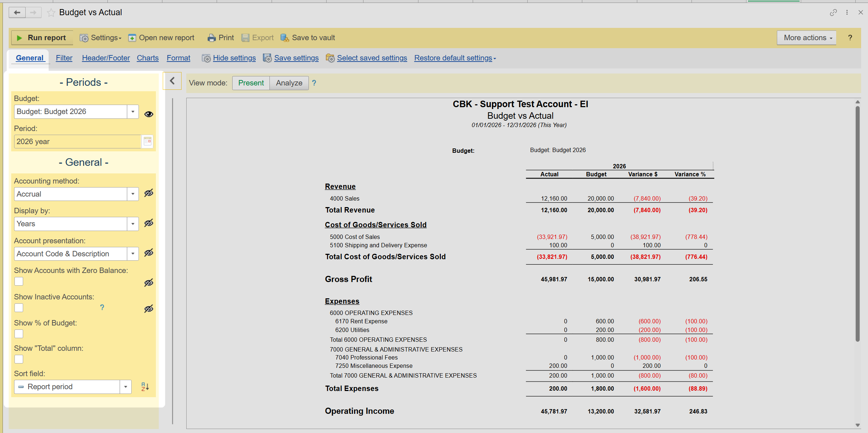
Task: Open the More actions dropdown
Action: [807, 38]
